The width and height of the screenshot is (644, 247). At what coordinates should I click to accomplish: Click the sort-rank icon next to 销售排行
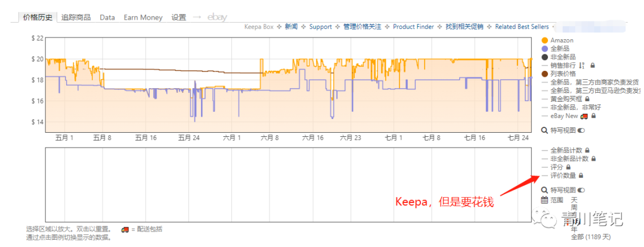(x=581, y=65)
